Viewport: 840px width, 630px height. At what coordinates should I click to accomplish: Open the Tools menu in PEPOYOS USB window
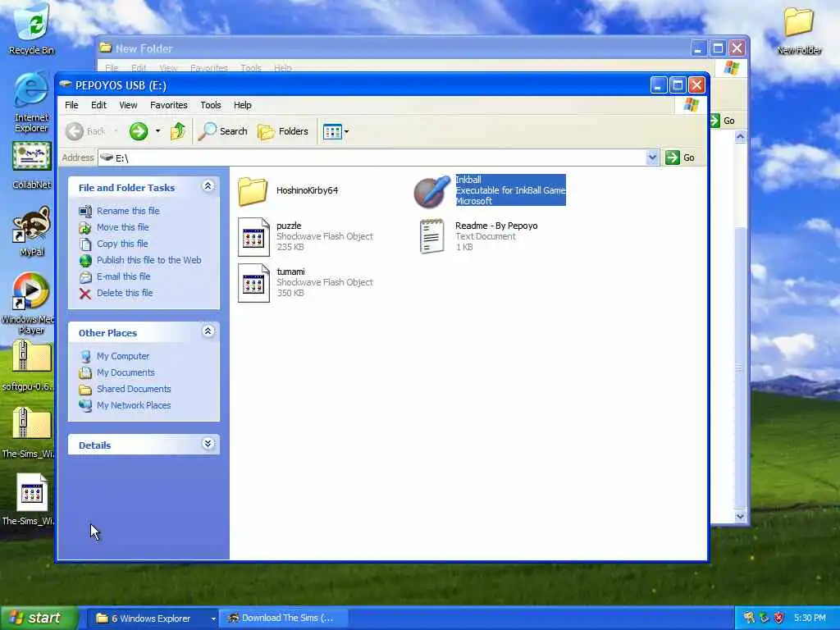[x=211, y=105]
